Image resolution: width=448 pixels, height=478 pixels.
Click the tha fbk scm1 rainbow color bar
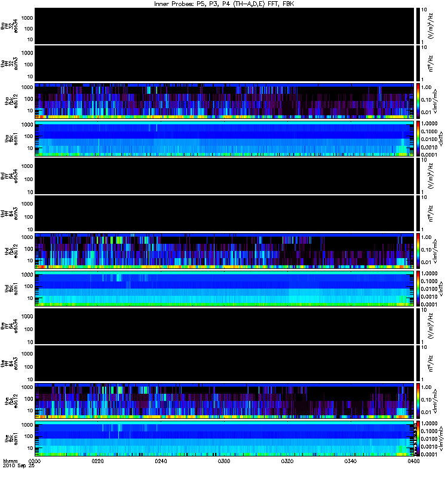[x=418, y=139]
